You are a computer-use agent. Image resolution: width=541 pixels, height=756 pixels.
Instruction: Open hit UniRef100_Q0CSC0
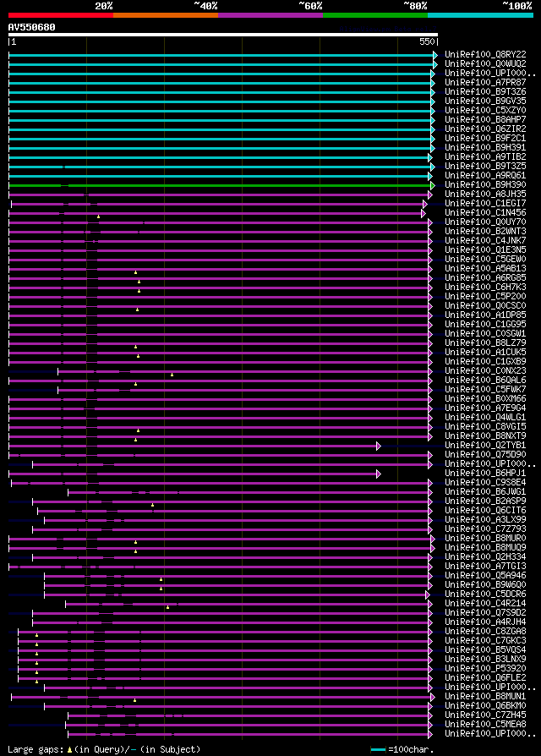click(485, 306)
